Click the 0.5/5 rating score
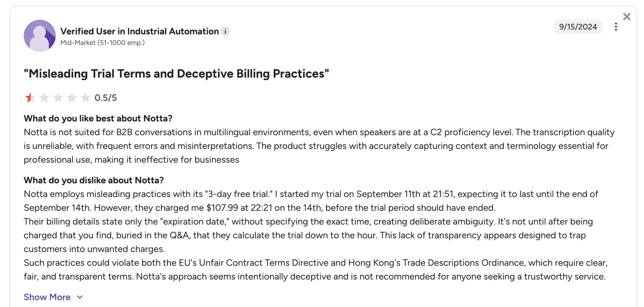The width and height of the screenshot is (644, 307). (x=106, y=97)
